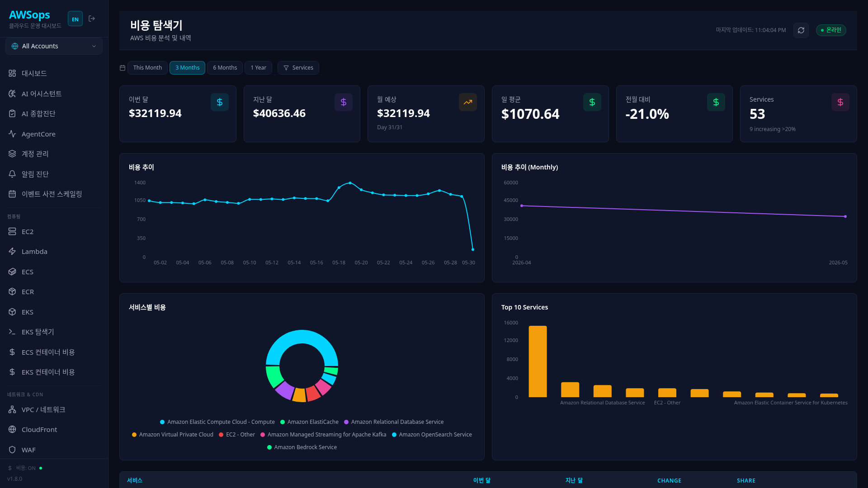Select the This Month period tab
Image resolution: width=868 pixels, height=488 pixels.
coord(147,68)
